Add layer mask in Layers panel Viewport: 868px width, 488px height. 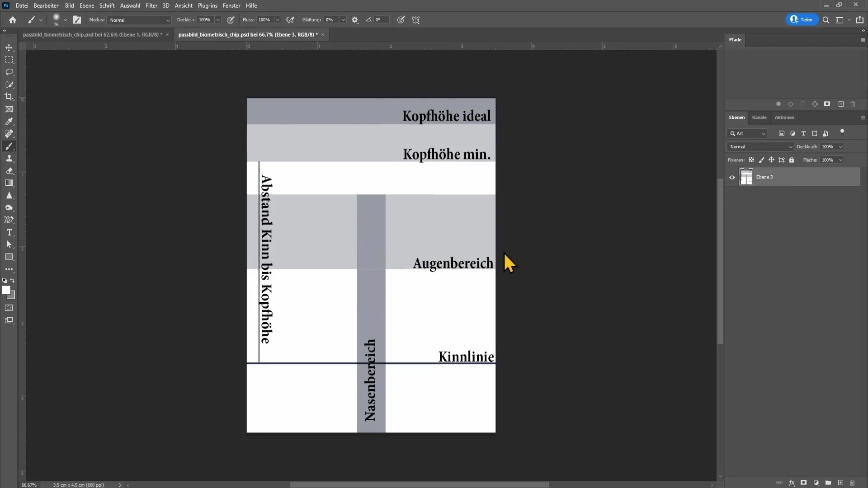coord(804,483)
